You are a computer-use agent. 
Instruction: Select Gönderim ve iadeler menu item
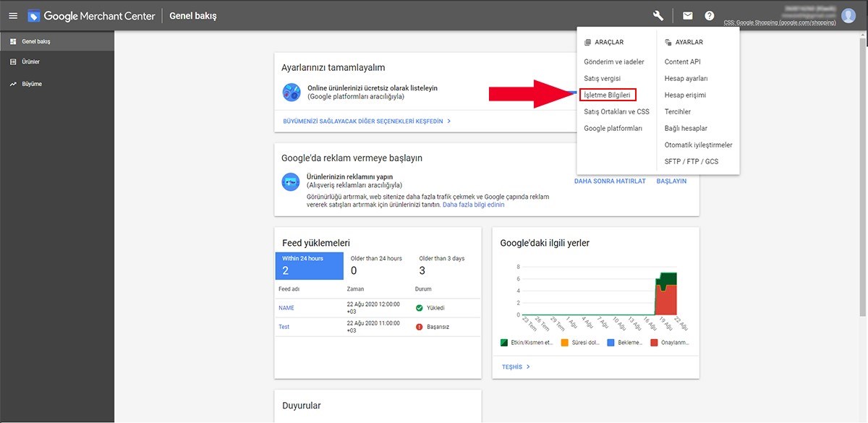tap(614, 62)
